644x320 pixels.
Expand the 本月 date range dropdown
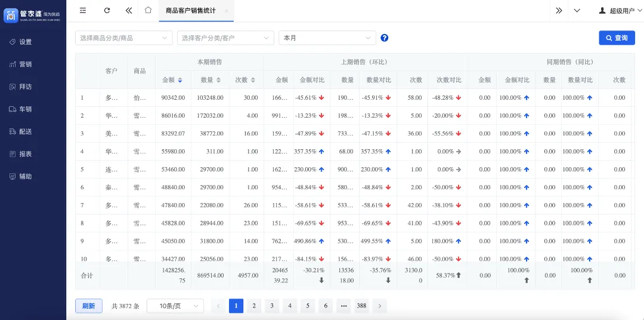tap(327, 38)
